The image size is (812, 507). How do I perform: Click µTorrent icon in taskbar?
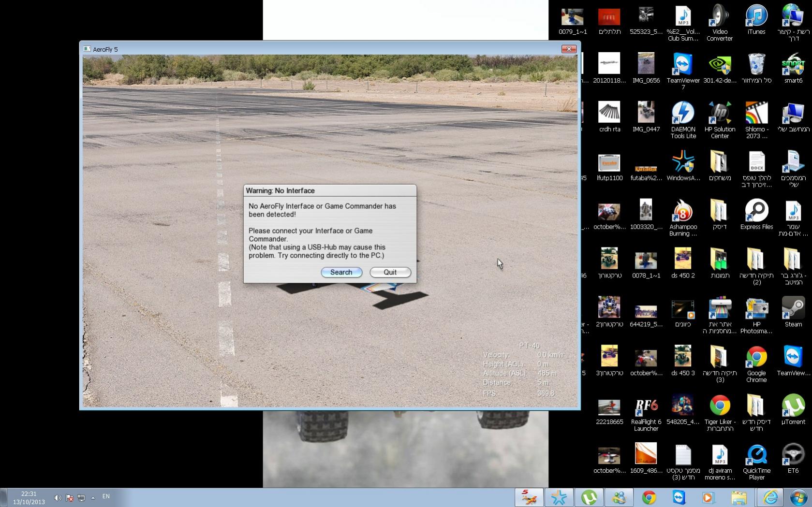point(589,497)
